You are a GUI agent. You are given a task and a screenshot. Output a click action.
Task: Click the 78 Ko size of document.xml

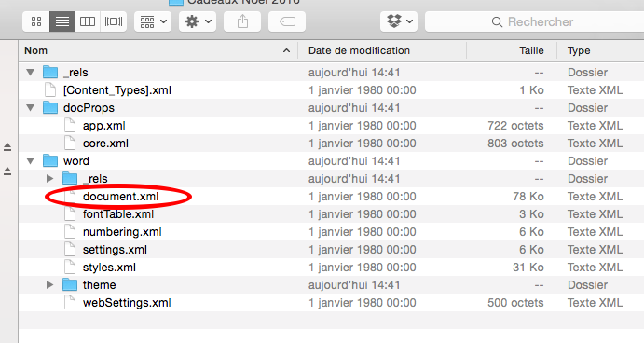click(528, 197)
